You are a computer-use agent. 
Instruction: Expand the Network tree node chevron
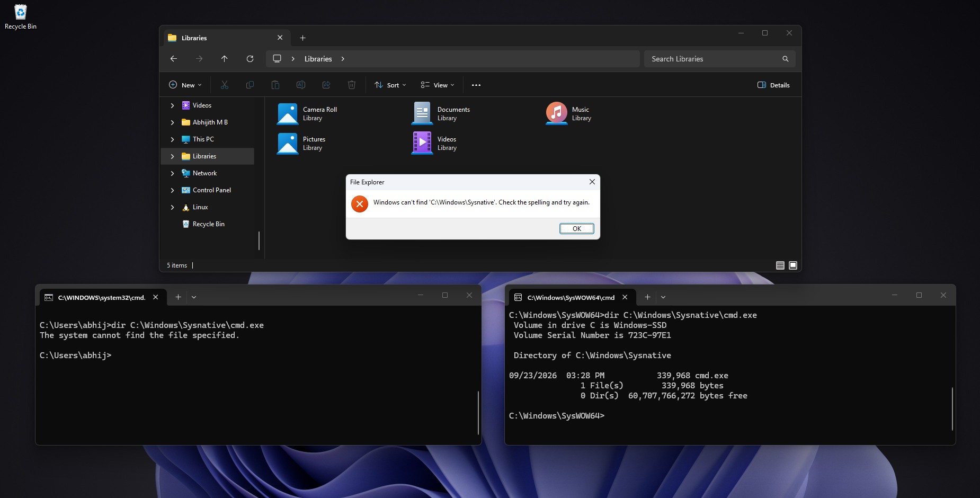tap(172, 173)
